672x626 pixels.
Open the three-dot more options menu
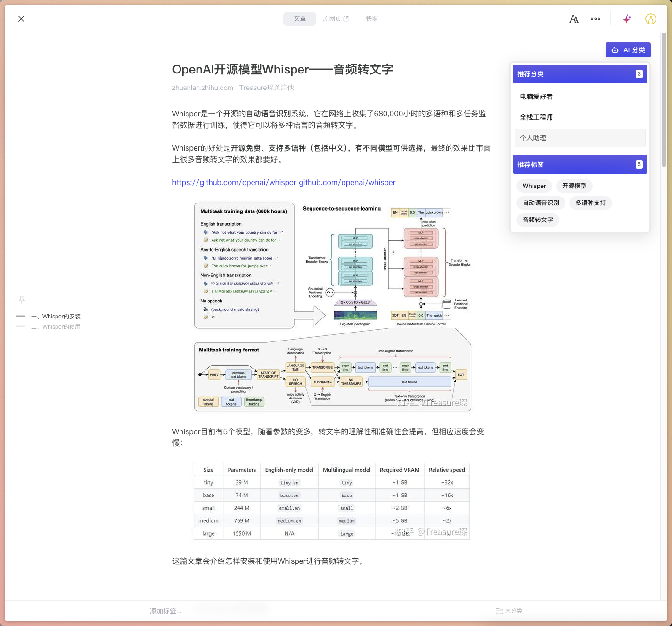point(596,19)
